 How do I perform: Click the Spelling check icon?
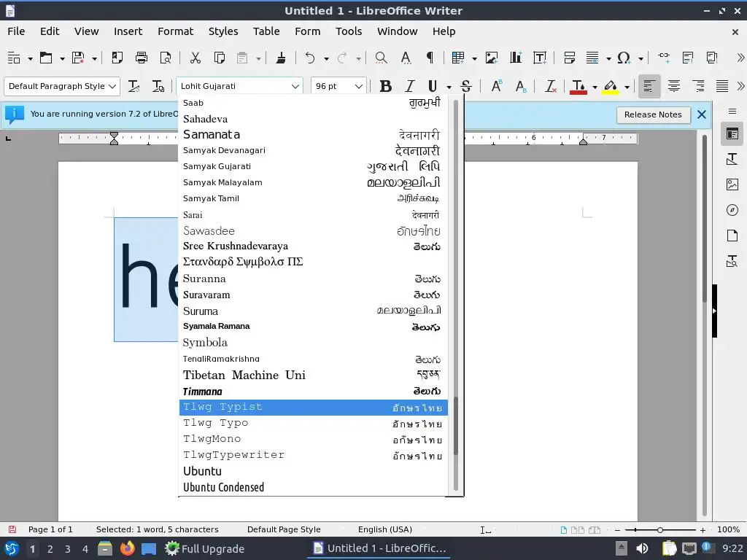point(406,58)
